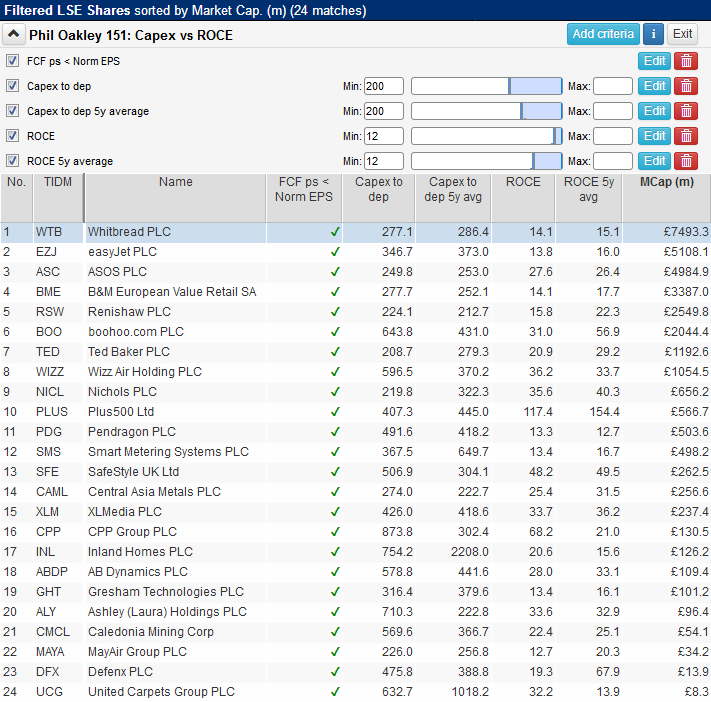Delete the Capex to dep 5y average criterion

point(685,111)
